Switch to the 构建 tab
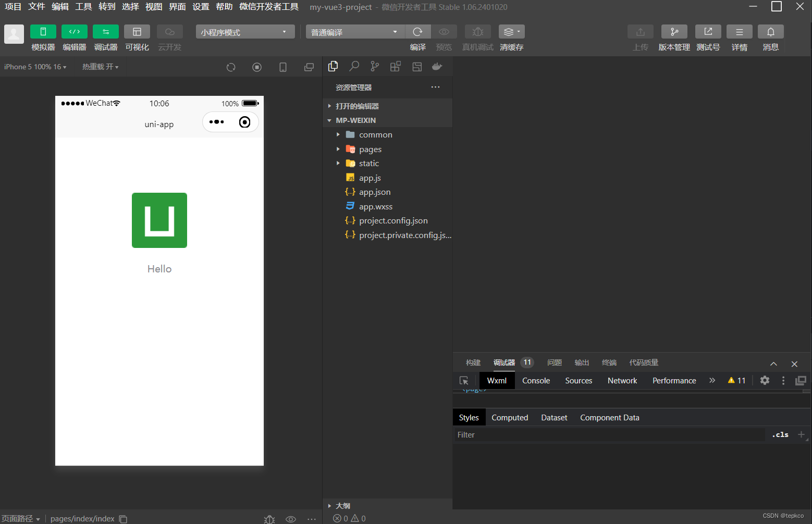 click(473, 363)
